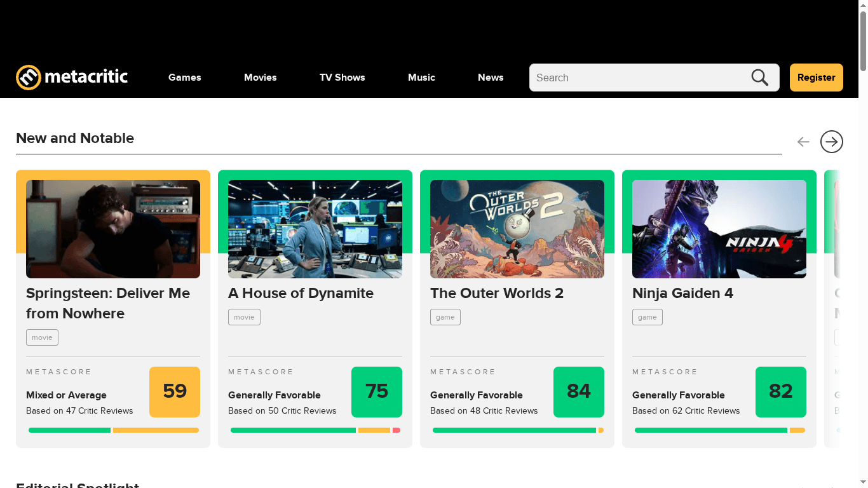
Task: Open the News menu
Action: coord(491,78)
